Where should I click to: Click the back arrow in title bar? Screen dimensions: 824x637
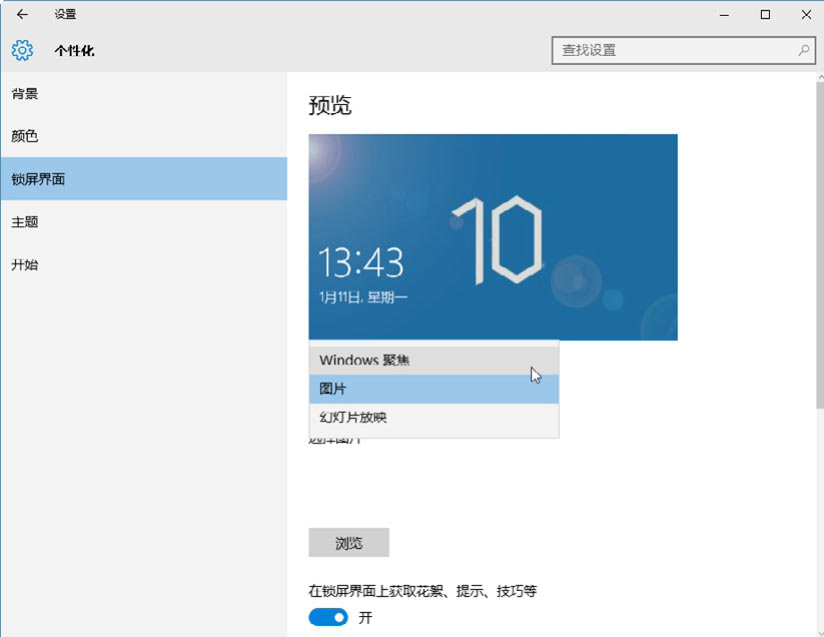coord(22,14)
